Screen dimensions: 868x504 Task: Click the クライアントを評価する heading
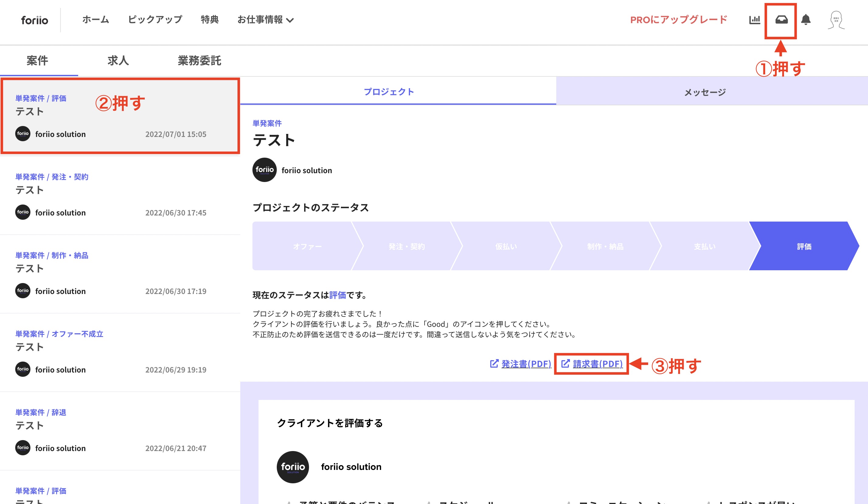330,423
